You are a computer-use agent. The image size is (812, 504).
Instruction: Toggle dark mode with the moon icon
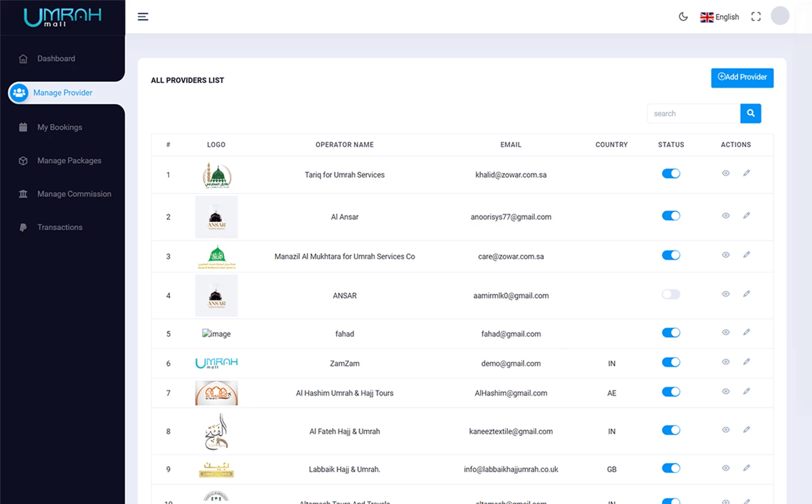point(683,16)
